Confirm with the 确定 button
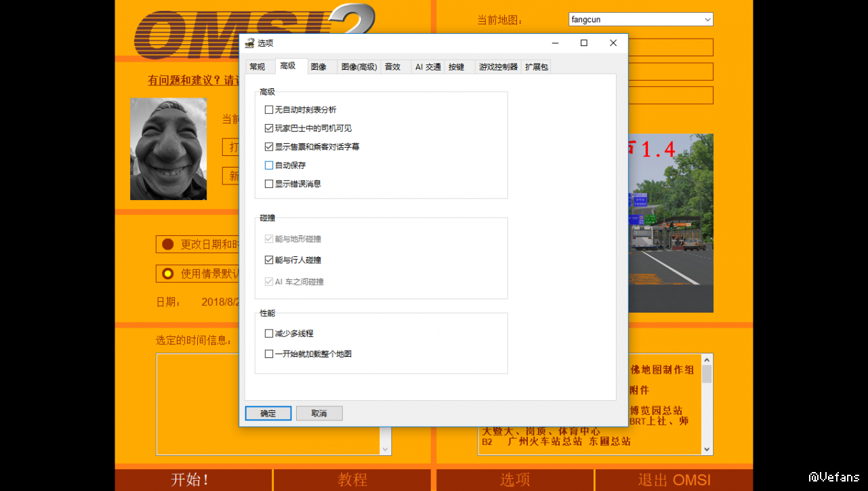Viewport: 868px width, 491px height. click(x=268, y=413)
